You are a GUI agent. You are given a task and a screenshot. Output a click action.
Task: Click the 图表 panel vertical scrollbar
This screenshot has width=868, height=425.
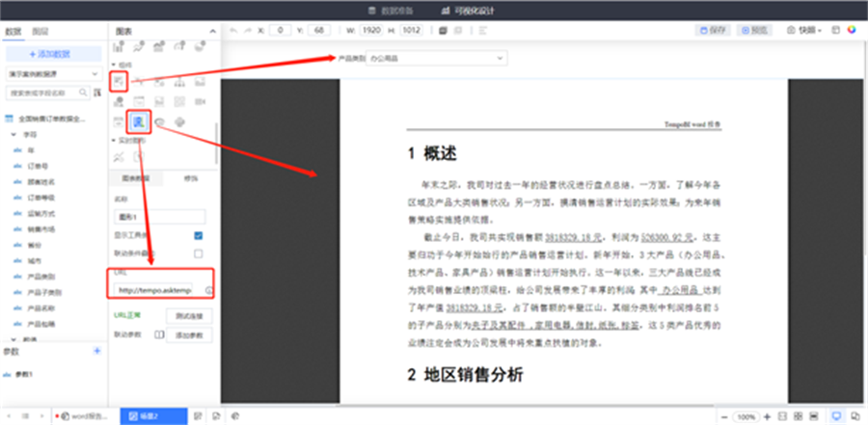click(216, 144)
